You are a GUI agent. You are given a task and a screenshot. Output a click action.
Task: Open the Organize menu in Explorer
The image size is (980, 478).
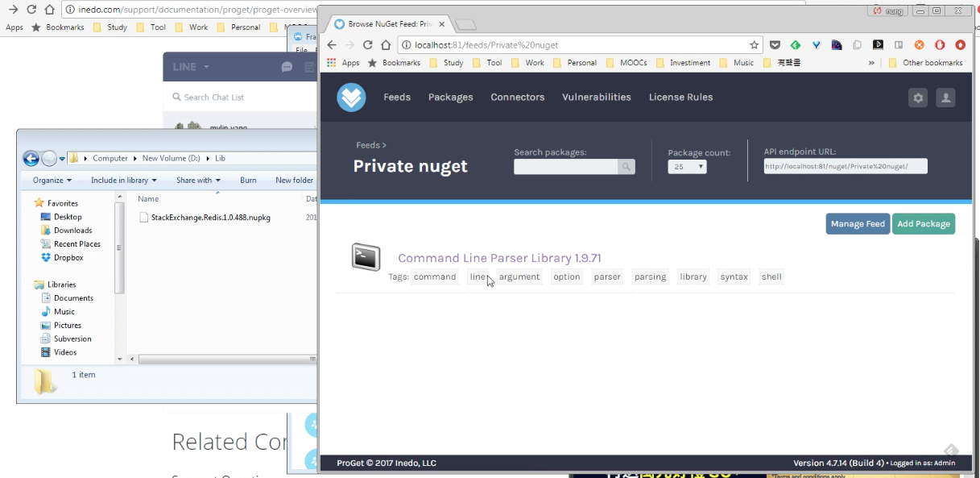pyautogui.click(x=52, y=181)
